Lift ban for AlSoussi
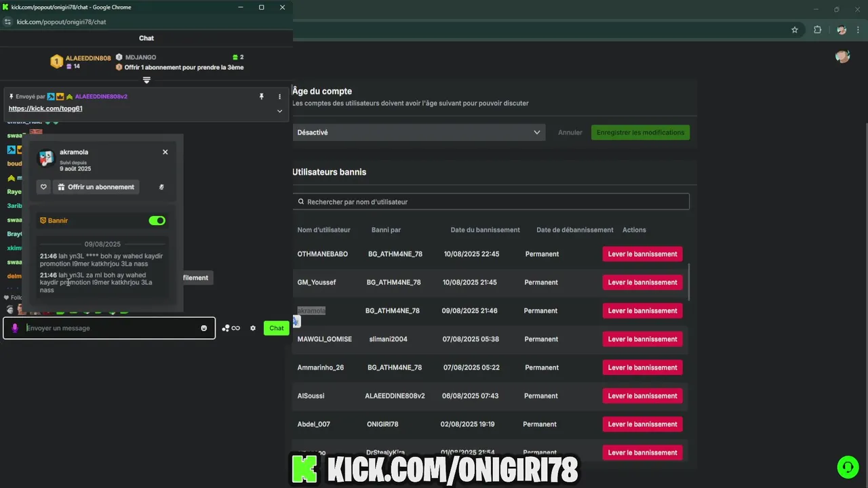The height and width of the screenshot is (488, 868). pos(642,396)
